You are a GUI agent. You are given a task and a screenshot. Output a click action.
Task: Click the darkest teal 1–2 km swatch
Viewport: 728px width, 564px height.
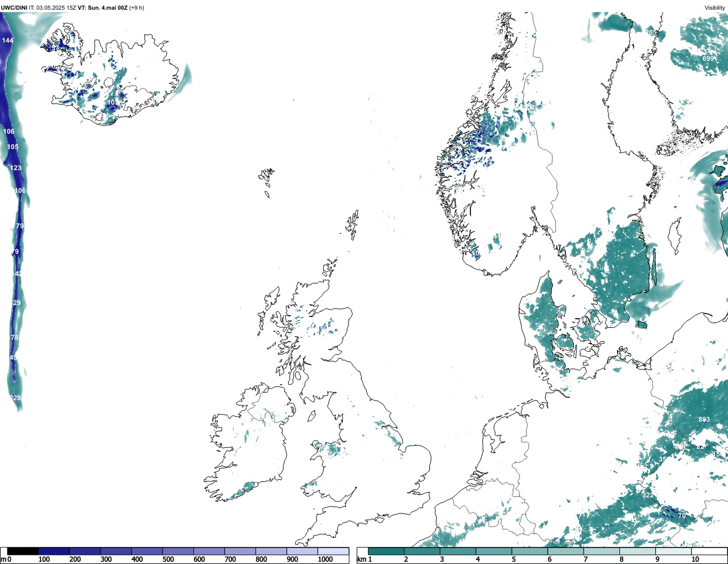pyautogui.click(x=386, y=551)
